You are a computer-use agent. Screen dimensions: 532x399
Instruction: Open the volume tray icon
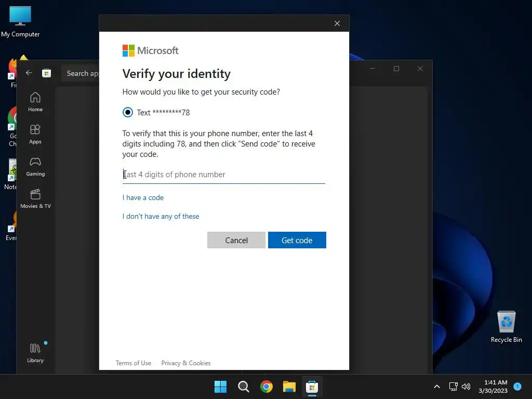pos(466,387)
